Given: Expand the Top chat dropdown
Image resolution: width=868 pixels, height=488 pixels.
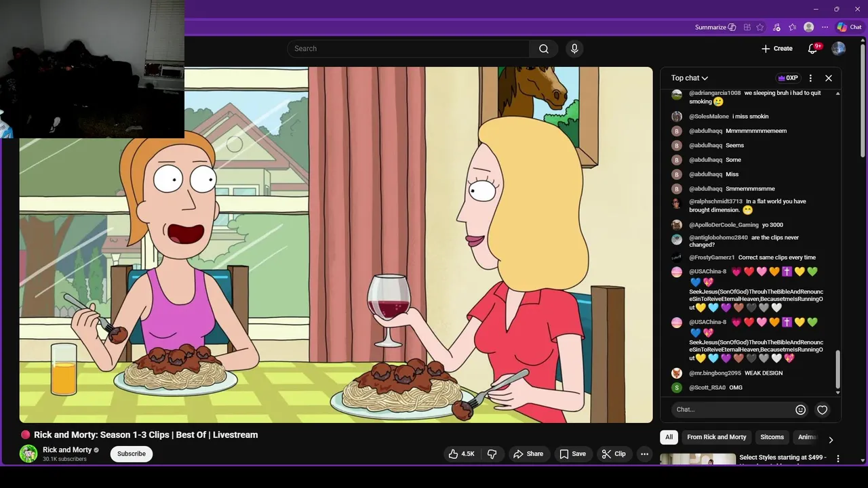Looking at the screenshot, I should pyautogui.click(x=690, y=78).
